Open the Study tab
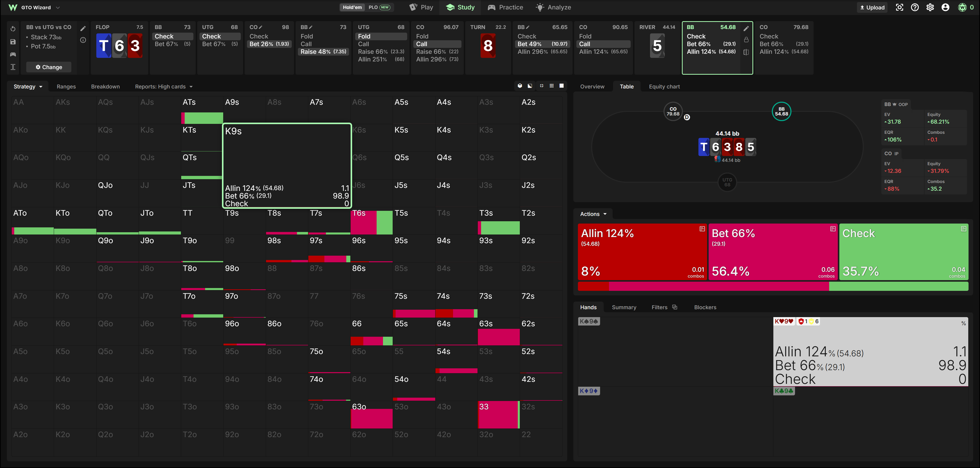 tap(460, 7)
